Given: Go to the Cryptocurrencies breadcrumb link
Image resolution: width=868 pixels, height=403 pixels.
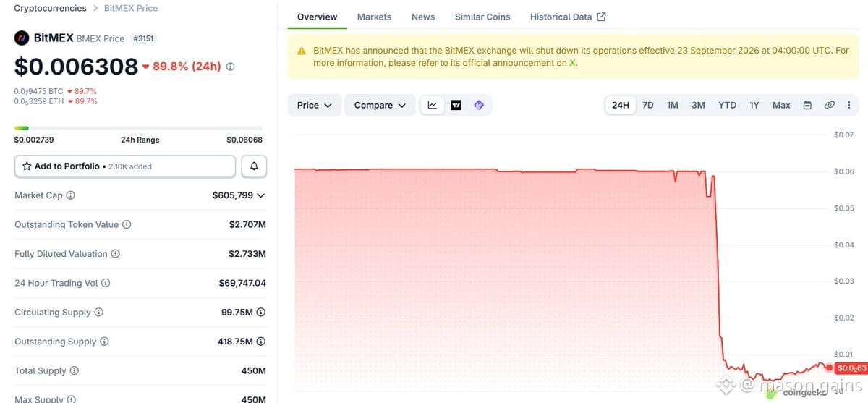Looking at the screenshot, I should pos(51,8).
